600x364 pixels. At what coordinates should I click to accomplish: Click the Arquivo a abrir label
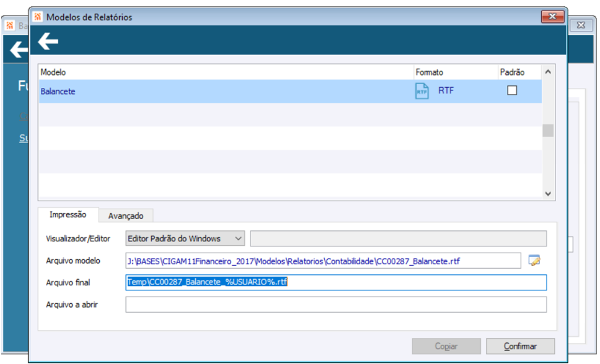point(71,305)
